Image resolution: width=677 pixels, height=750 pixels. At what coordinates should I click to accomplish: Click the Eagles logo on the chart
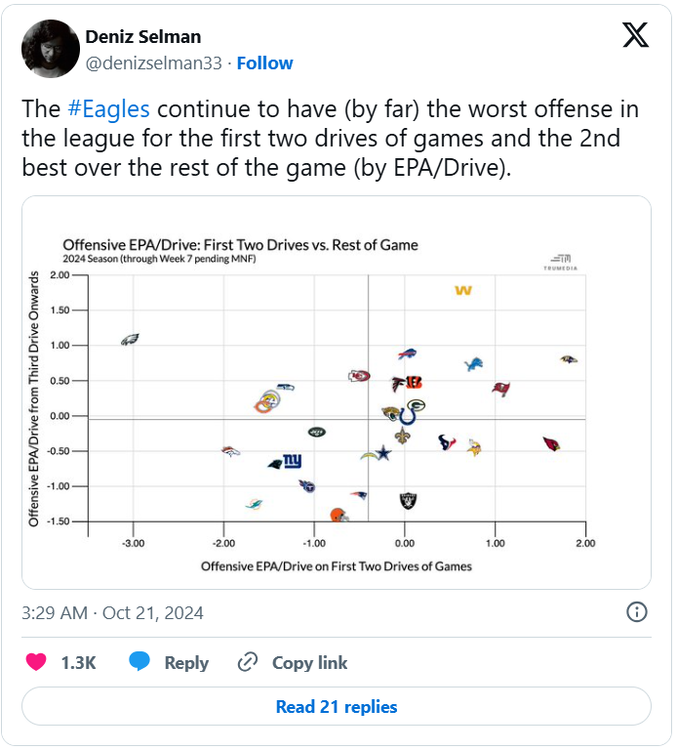coord(128,340)
